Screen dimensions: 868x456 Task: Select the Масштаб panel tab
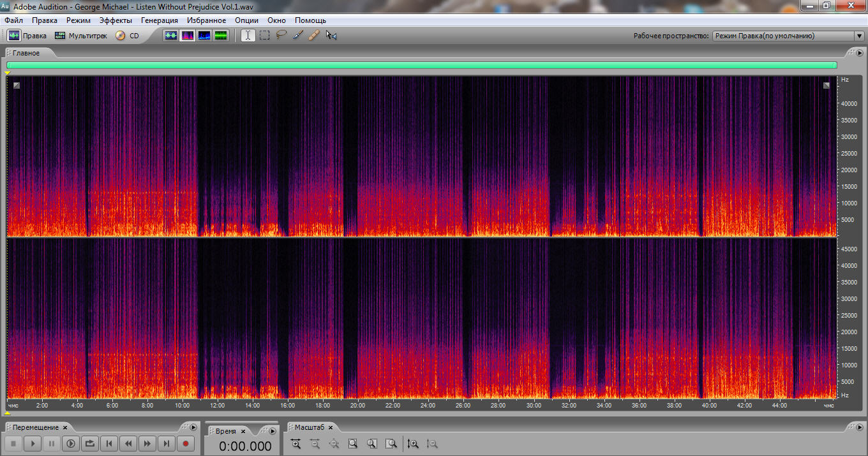click(x=310, y=427)
